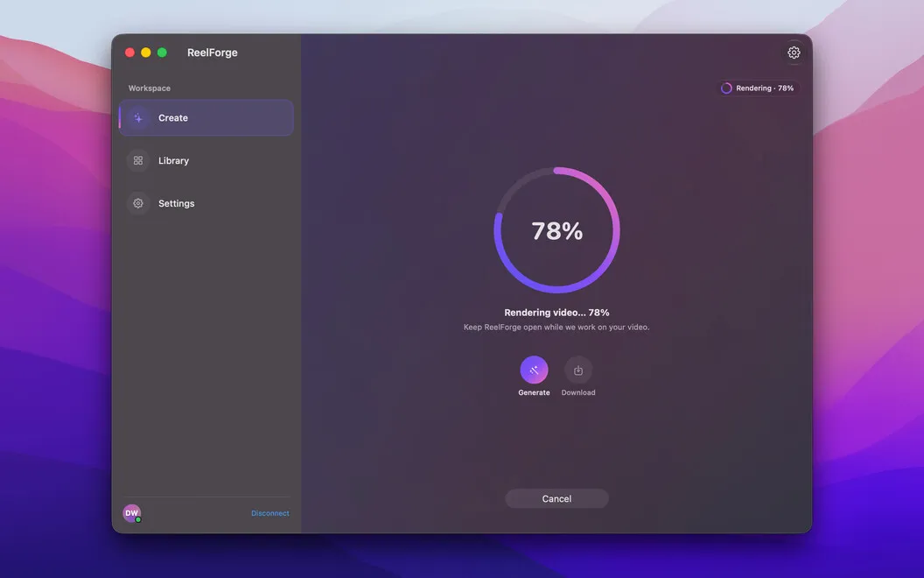Screen dimensions: 924x578
Task: Cancel the video rendering
Action: [x=556, y=498]
